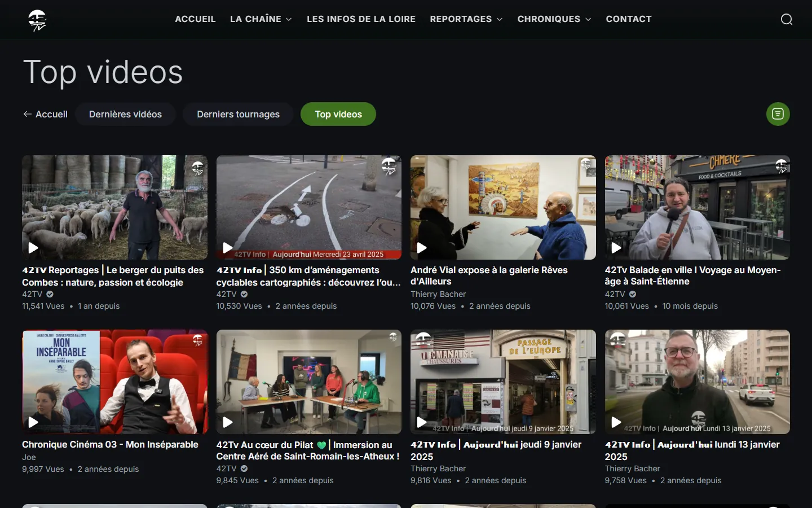Open the search magnifier icon
The height and width of the screenshot is (508, 812).
tap(787, 20)
